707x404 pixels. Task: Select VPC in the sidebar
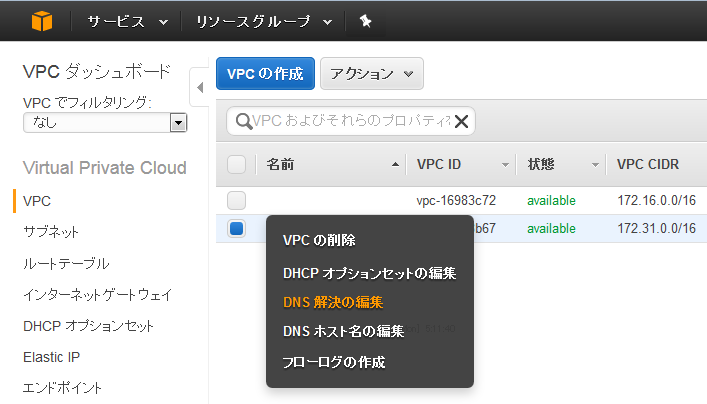point(37,201)
